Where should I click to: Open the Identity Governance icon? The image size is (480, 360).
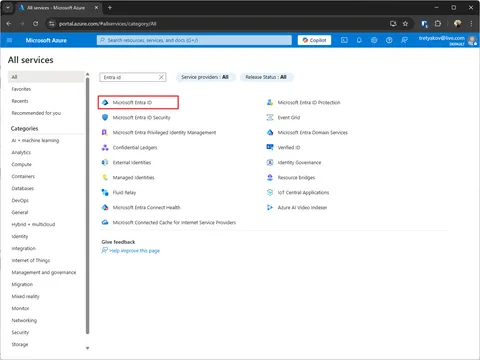pyautogui.click(x=270, y=162)
